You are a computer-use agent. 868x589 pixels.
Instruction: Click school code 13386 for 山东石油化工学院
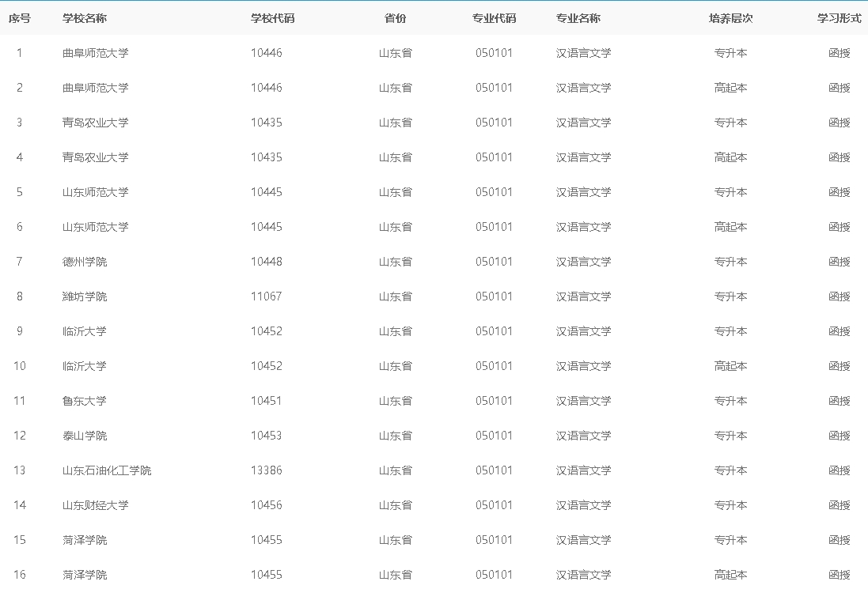pos(267,470)
